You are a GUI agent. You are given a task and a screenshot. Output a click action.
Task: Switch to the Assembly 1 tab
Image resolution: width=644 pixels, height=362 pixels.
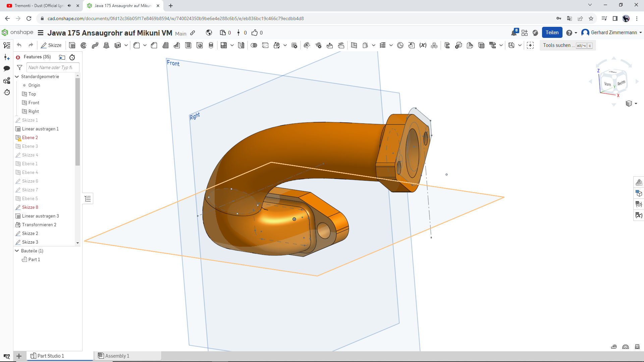coord(117,356)
